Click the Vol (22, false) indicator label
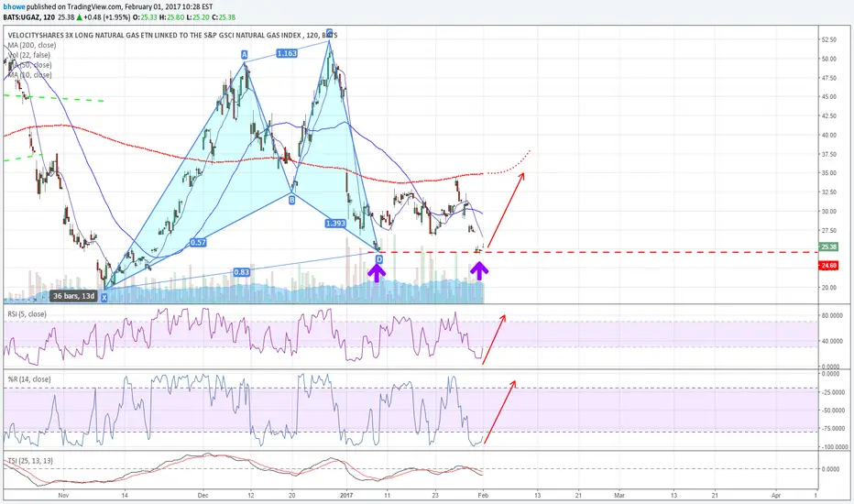 pos(29,55)
